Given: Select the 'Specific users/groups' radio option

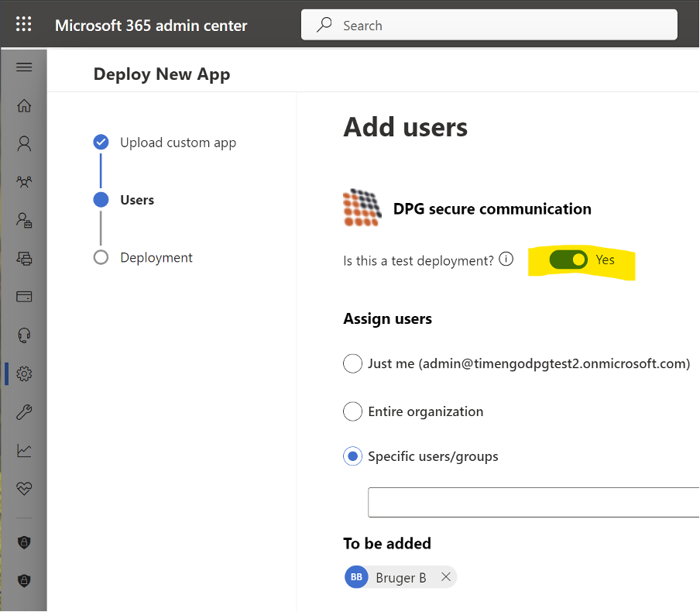Looking at the screenshot, I should coord(352,456).
